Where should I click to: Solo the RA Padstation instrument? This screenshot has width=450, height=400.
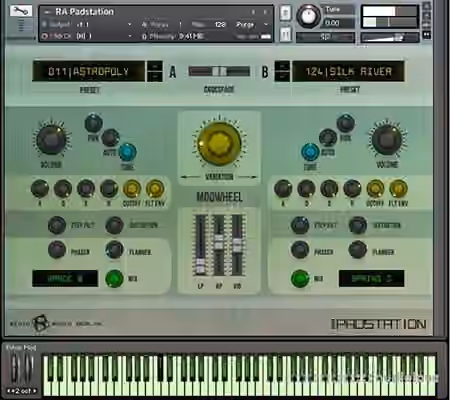285,13
